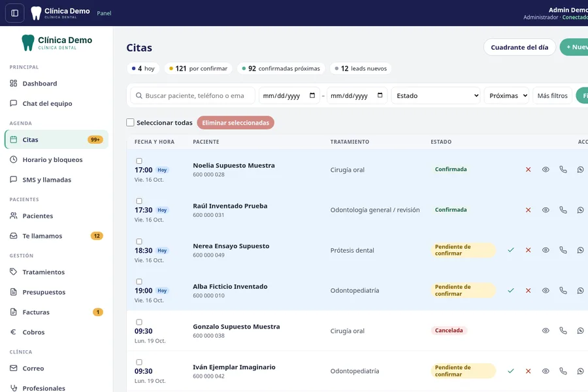Call Nerea Ensayo Supuesto phone icon
Screen dimensions: 588x392
point(563,250)
